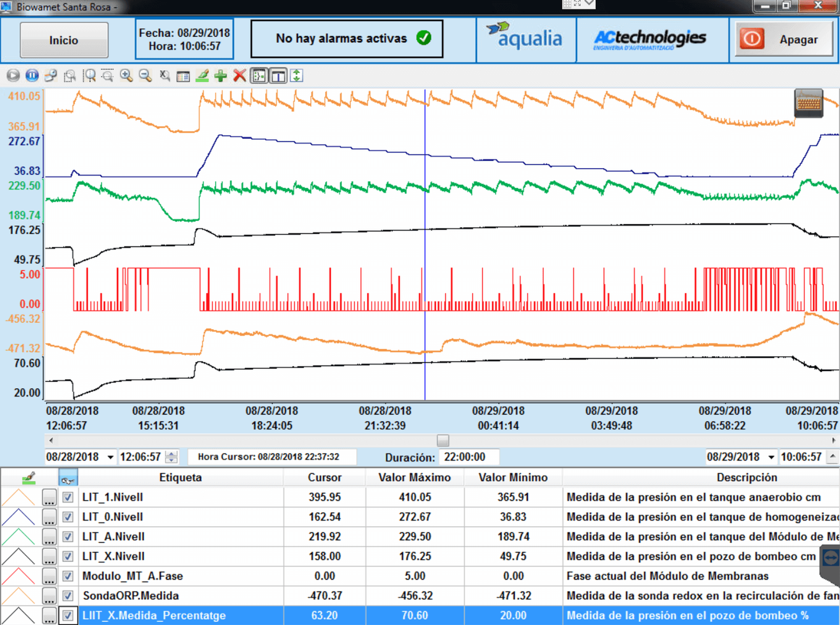Click the end time 10:06:57 field
Screen dimensions: 840x625
pyautogui.click(x=802, y=457)
